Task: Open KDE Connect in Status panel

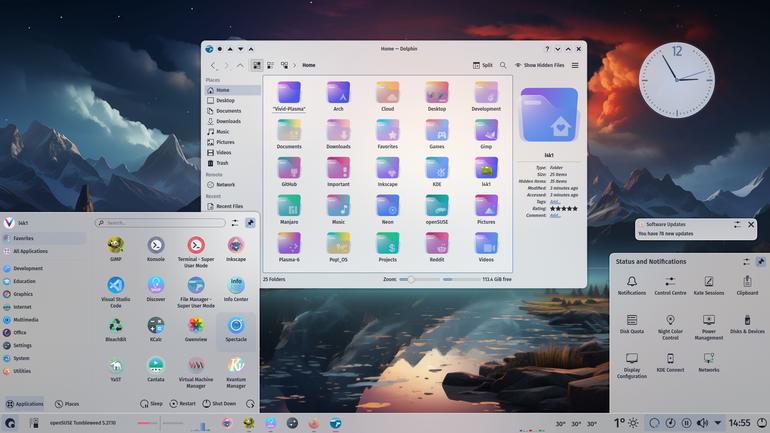Action: 670,363
